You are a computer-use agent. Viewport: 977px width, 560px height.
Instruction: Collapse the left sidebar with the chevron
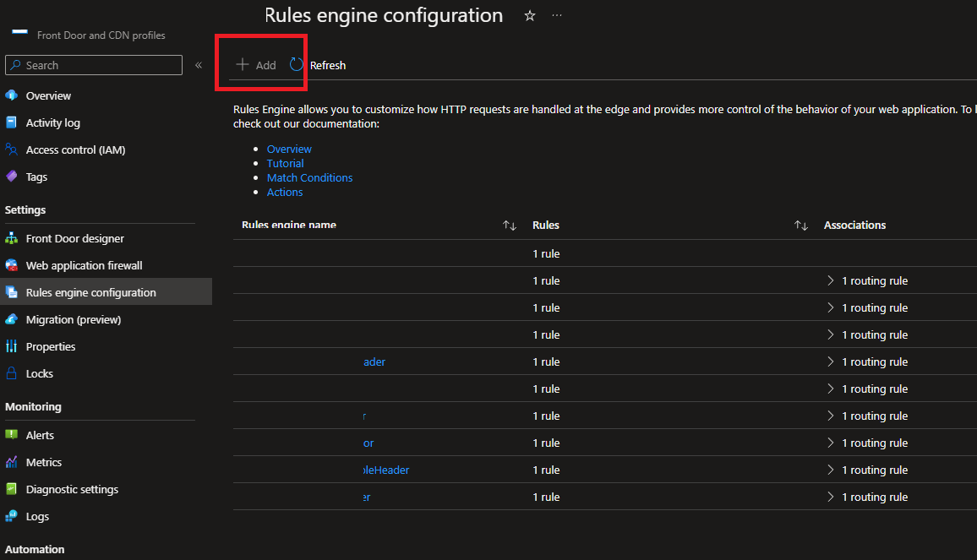coord(199,63)
